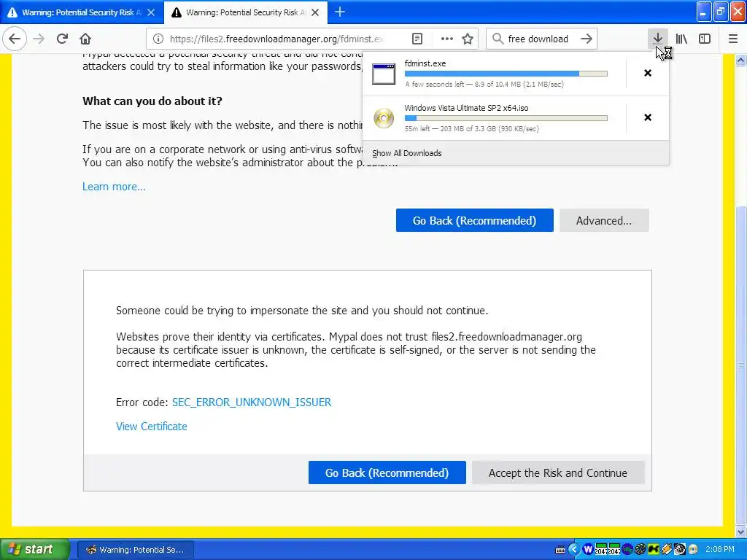Screen dimensions: 747x560
Task: Click the scrollbar down arrow
Action: [741, 532]
